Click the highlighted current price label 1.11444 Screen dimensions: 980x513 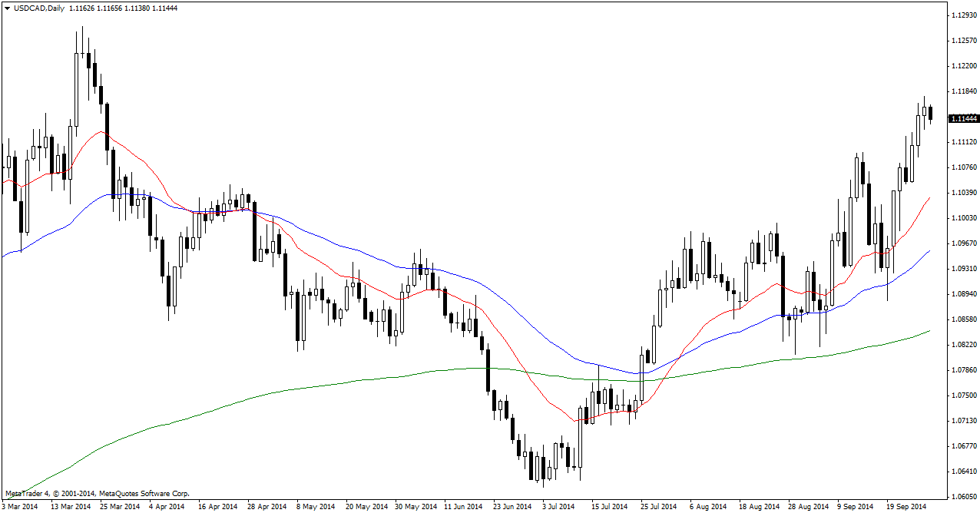[x=963, y=119]
